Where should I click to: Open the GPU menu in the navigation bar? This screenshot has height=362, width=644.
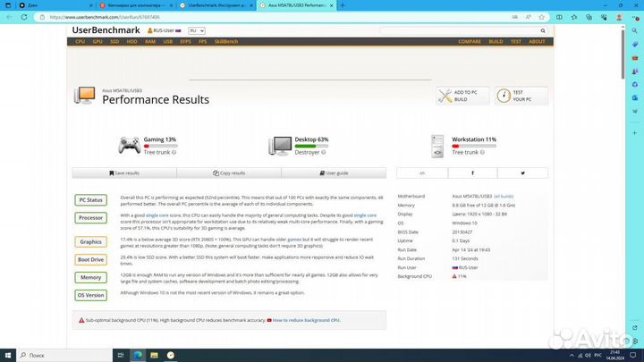pos(97,41)
